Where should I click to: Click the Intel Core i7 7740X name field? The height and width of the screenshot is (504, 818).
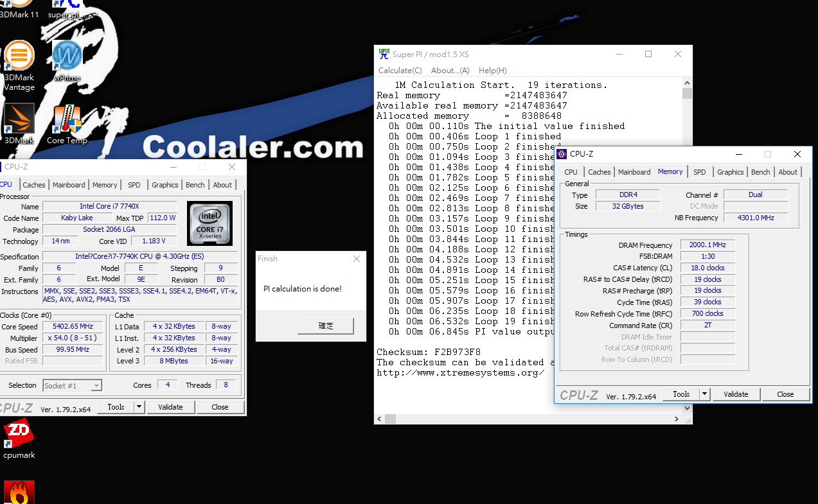(109, 206)
